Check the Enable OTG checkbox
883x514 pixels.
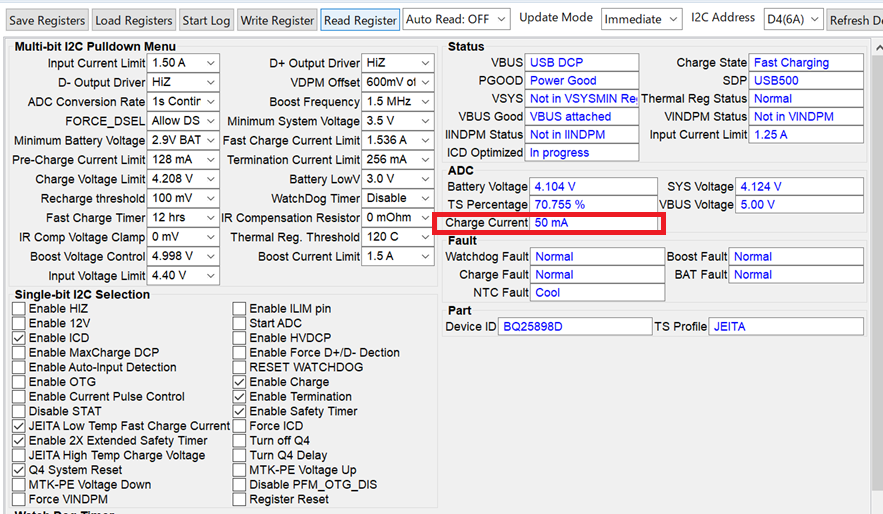pos(19,382)
